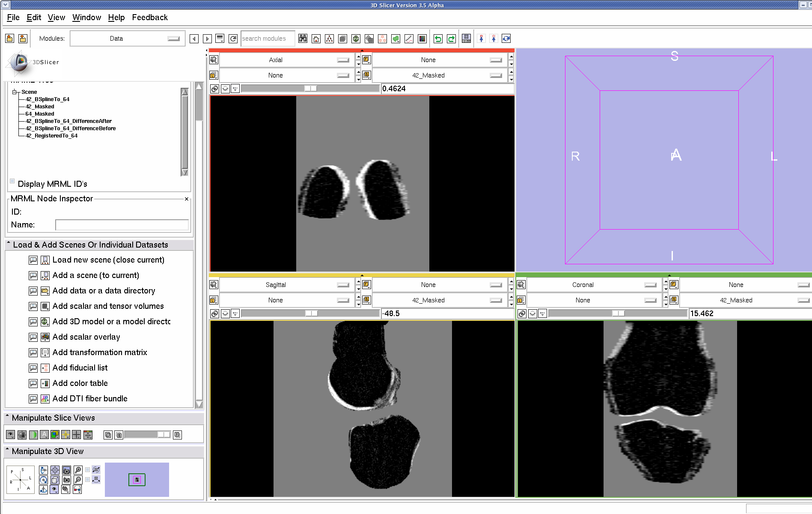Click the red-blue stereo glasses icon

point(77,490)
